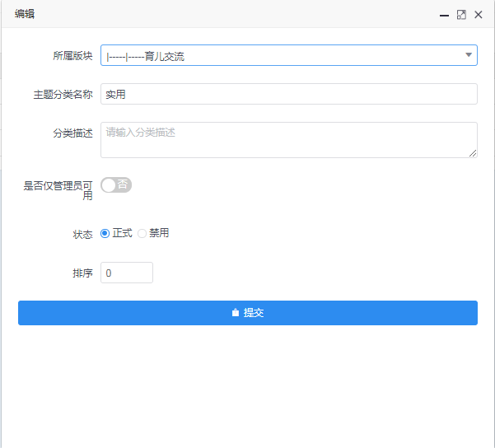Screen dimensions: 495x448
Task: Click the 分类描述 textarea resize handle
Action: click(473, 153)
